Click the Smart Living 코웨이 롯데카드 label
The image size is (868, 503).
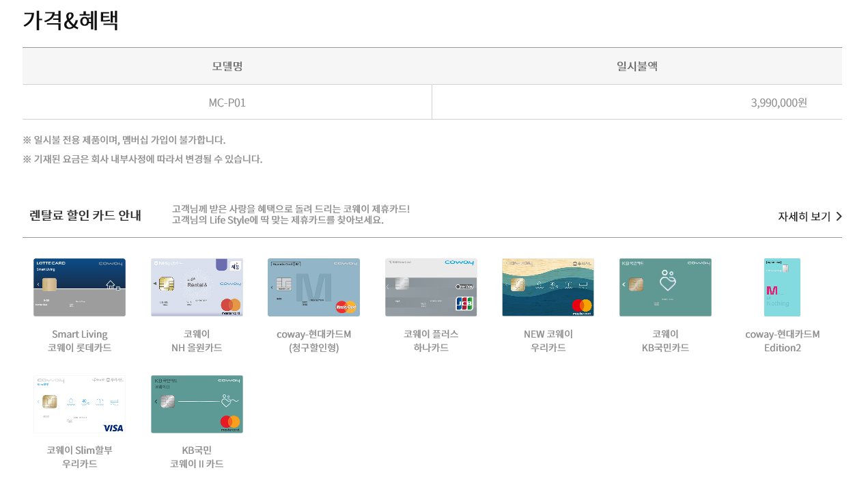pos(79,341)
